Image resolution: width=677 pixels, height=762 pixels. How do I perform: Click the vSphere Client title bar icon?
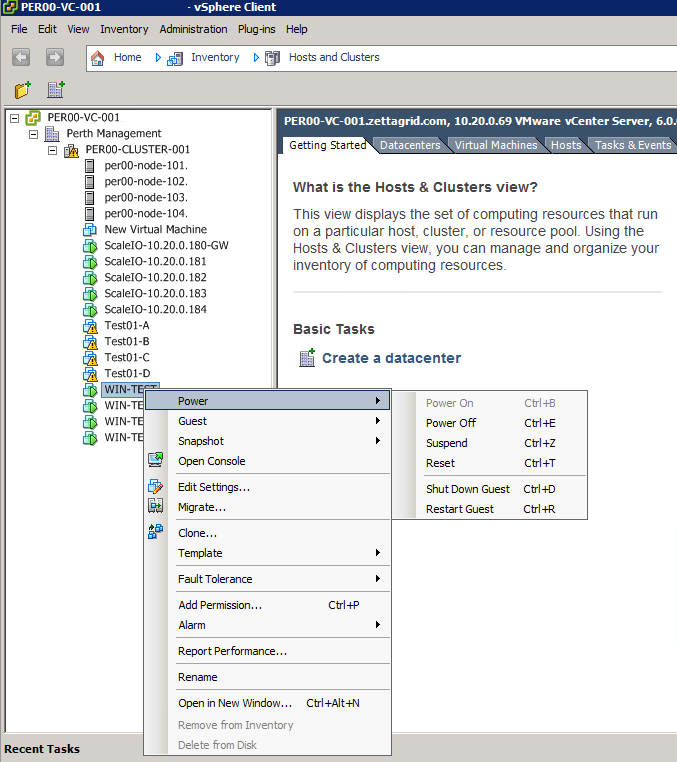pyautogui.click(x=10, y=7)
